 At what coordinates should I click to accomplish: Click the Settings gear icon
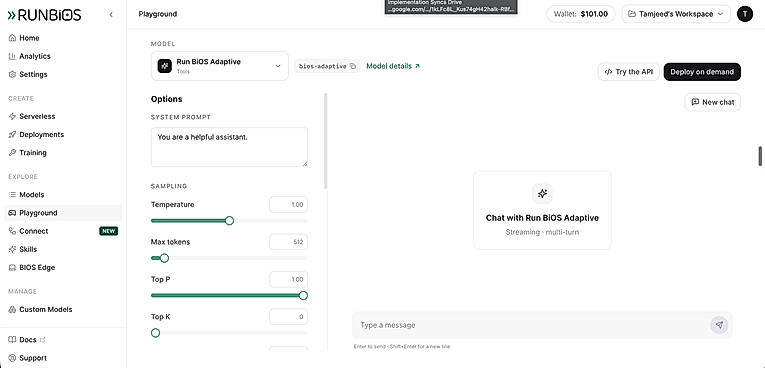12,74
